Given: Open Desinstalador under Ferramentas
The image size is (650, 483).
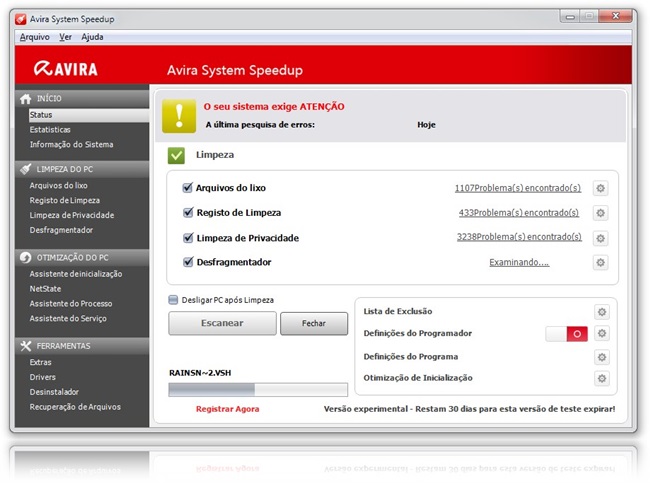Looking at the screenshot, I should click(x=54, y=392).
